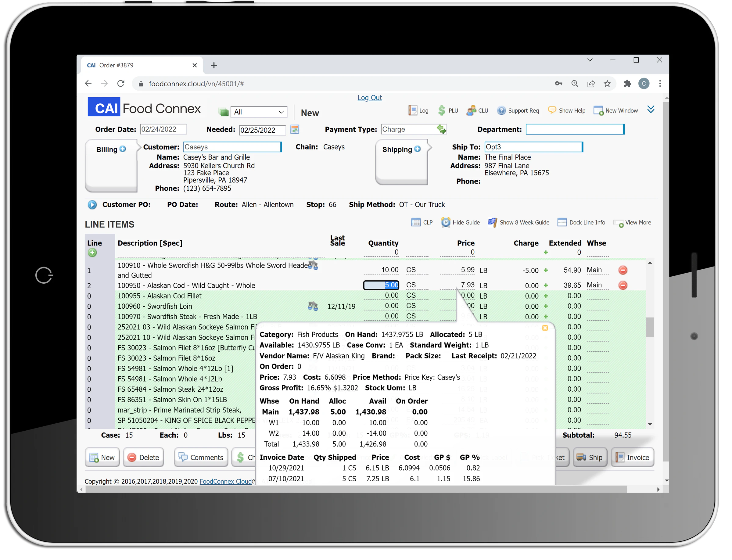Dismiss the product detail popup

click(545, 328)
